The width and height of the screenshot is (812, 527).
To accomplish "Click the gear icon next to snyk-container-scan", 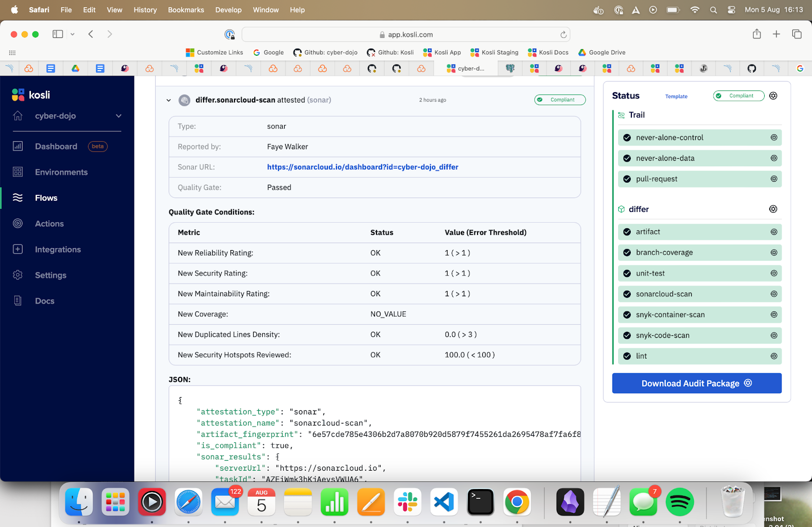I will pyautogui.click(x=774, y=314).
